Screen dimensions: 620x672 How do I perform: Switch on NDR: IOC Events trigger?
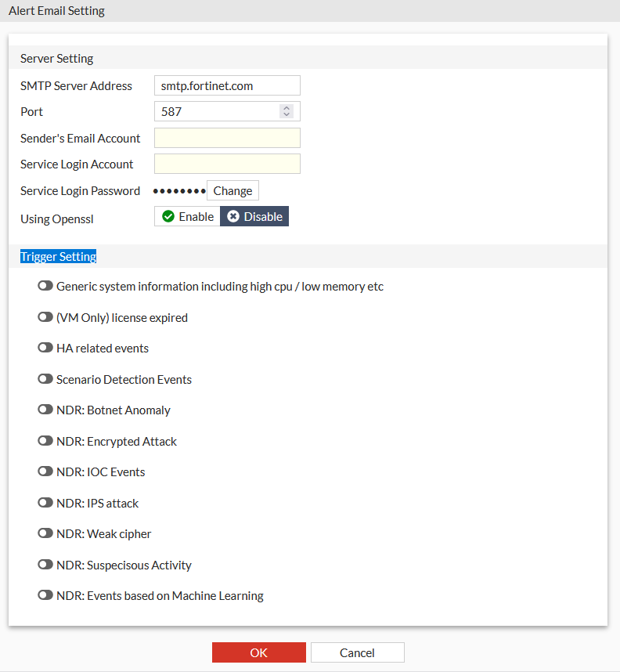[45, 472]
